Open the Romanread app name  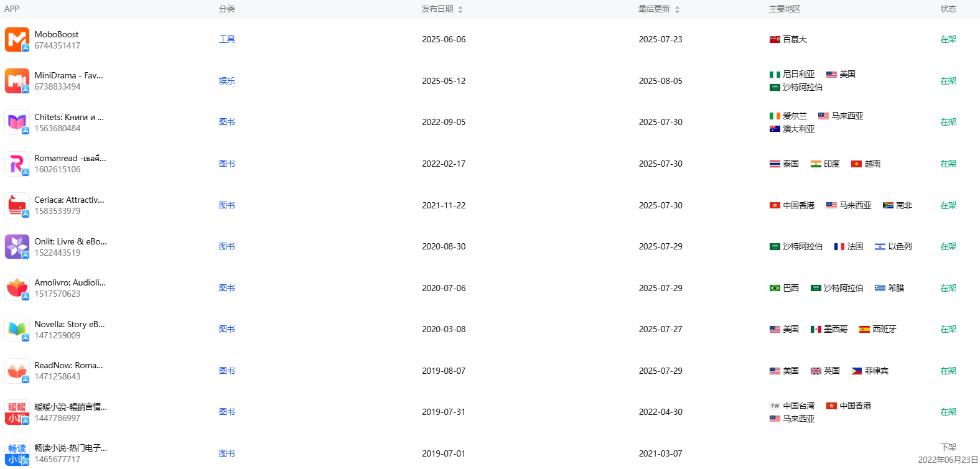70,158
